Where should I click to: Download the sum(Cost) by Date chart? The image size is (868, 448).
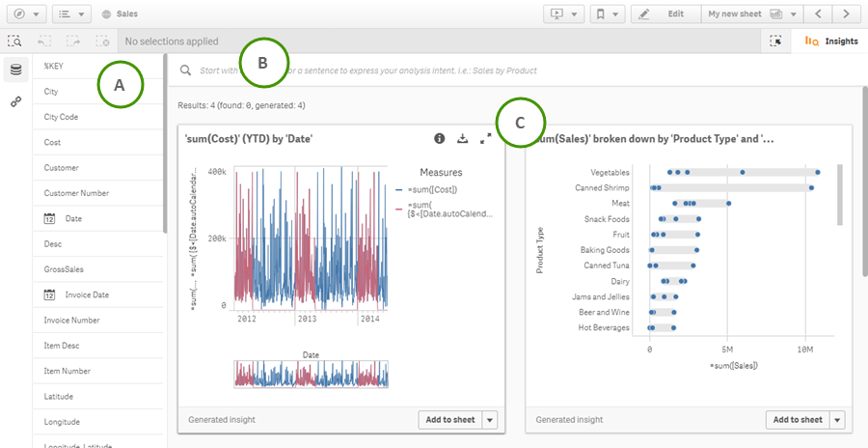pos(463,139)
